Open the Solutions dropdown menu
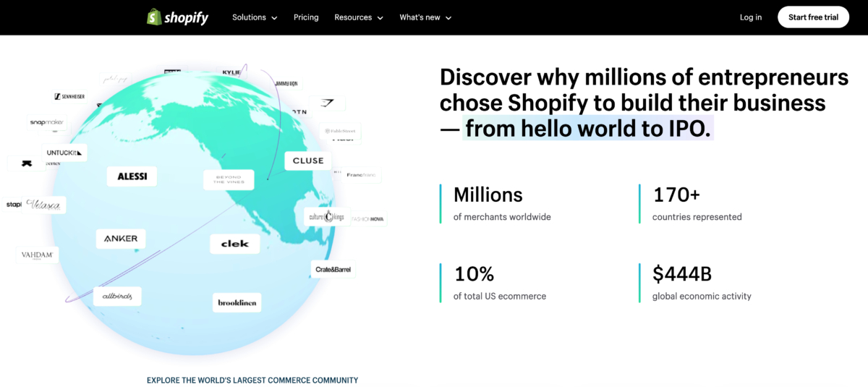Viewport: 868px width, 387px height. 255,17
